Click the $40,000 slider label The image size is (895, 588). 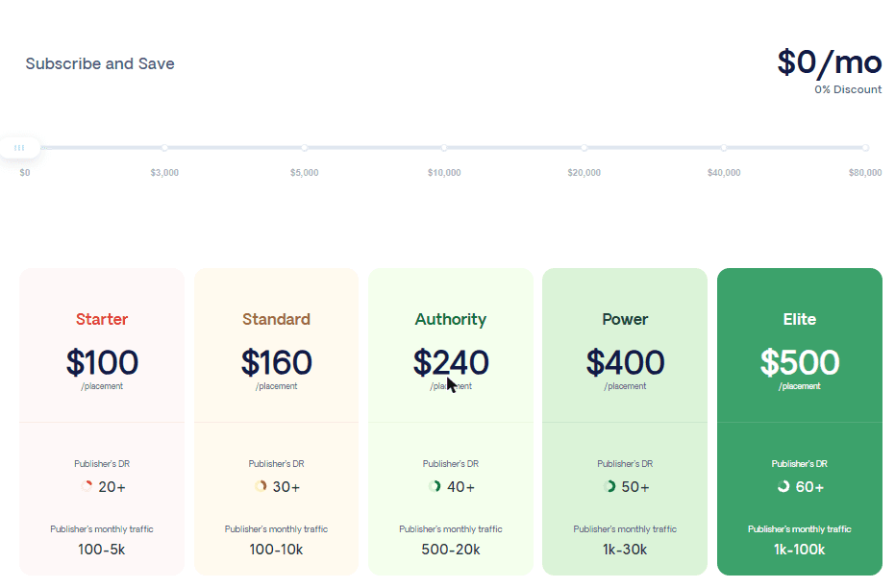pos(724,172)
